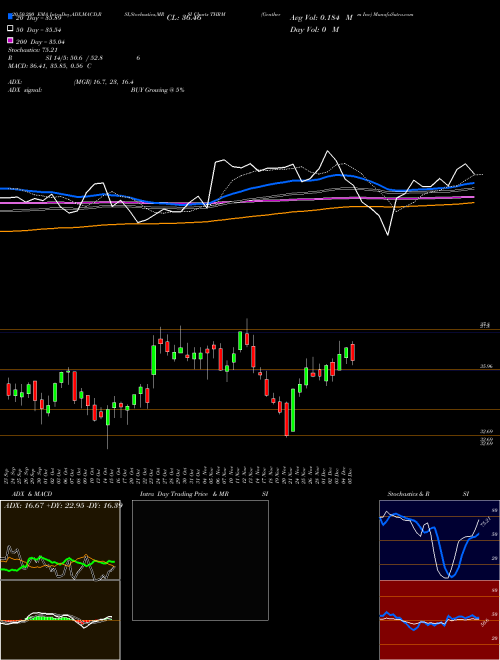Click the Day Vol: 0 M text
This screenshot has height=660, width=500.
click(x=314, y=29)
